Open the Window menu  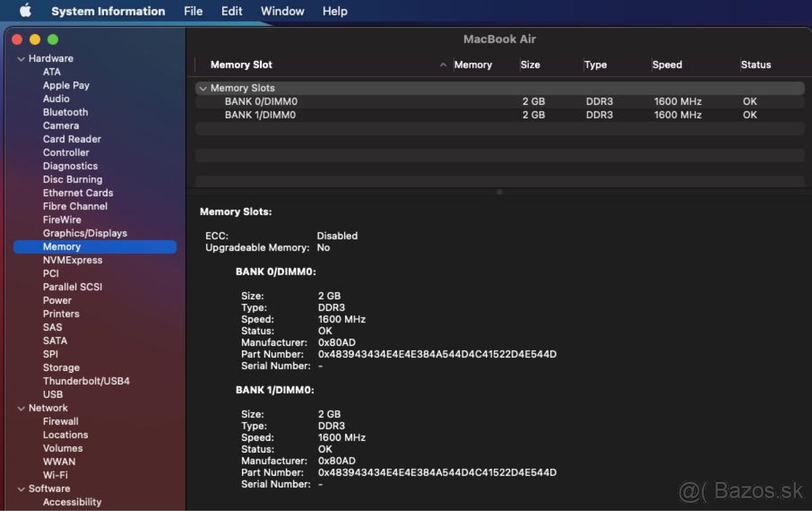(x=282, y=11)
